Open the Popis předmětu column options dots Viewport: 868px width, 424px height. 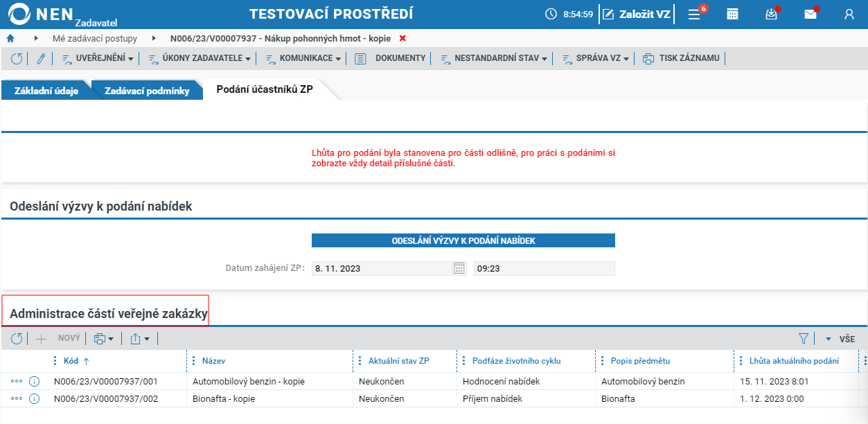[x=603, y=361]
